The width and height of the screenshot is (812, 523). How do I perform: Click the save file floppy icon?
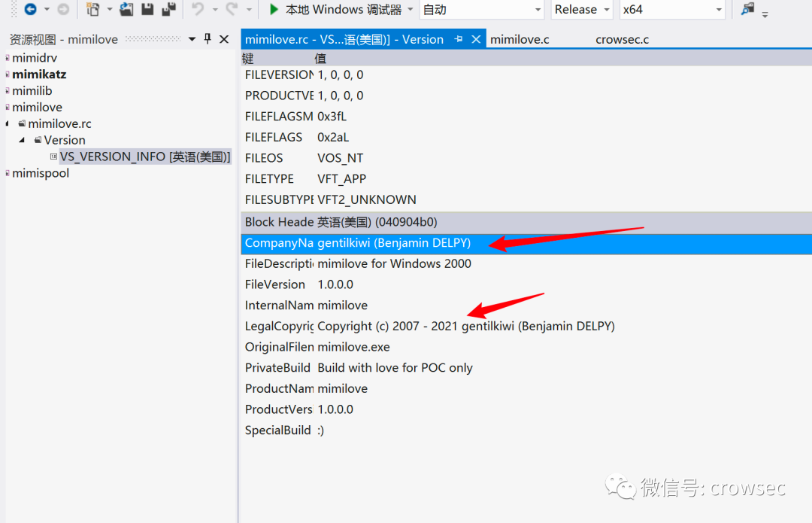click(x=147, y=9)
